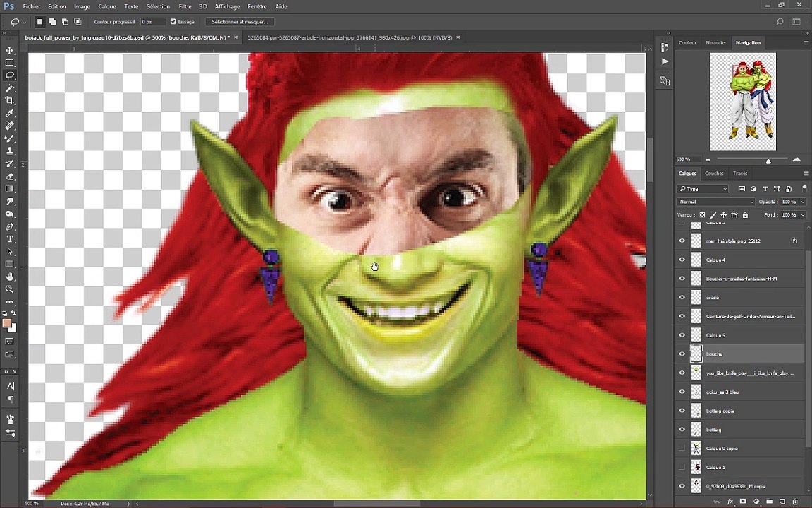Hide the goku_ssj3 bleu layer
This screenshot has width=812, height=508.
(682, 392)
